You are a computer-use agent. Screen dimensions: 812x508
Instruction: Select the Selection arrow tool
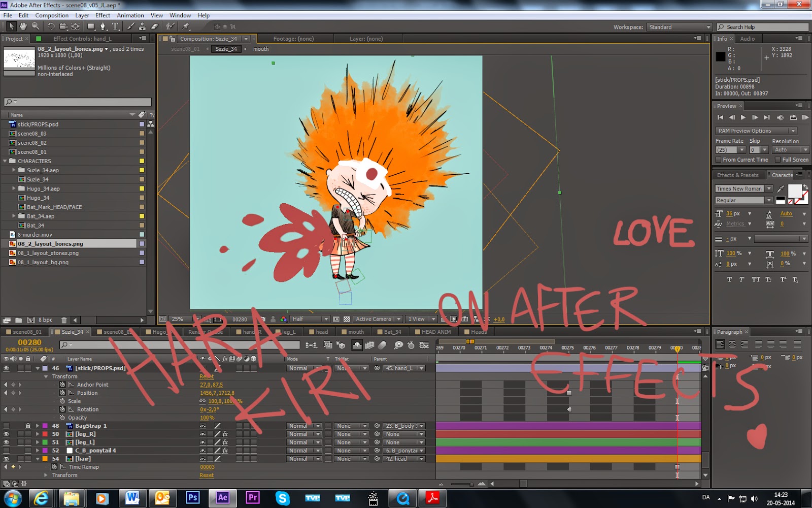[x=11, y=26]
